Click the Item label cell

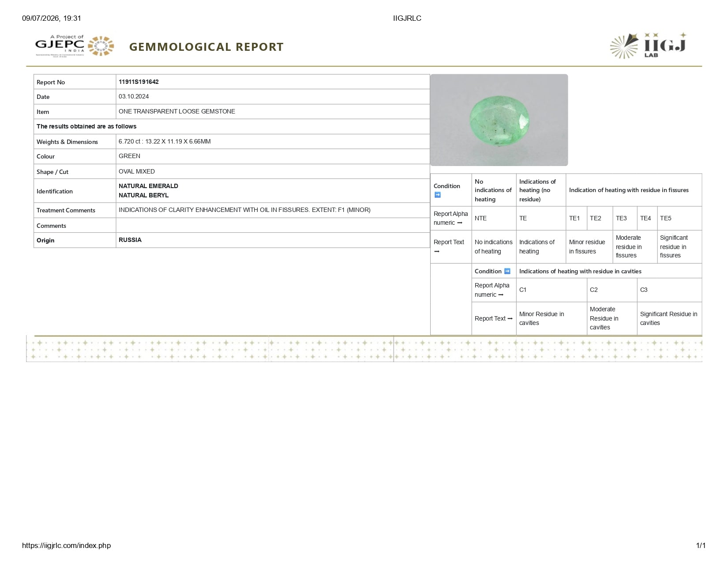click(x=75, y=112)
